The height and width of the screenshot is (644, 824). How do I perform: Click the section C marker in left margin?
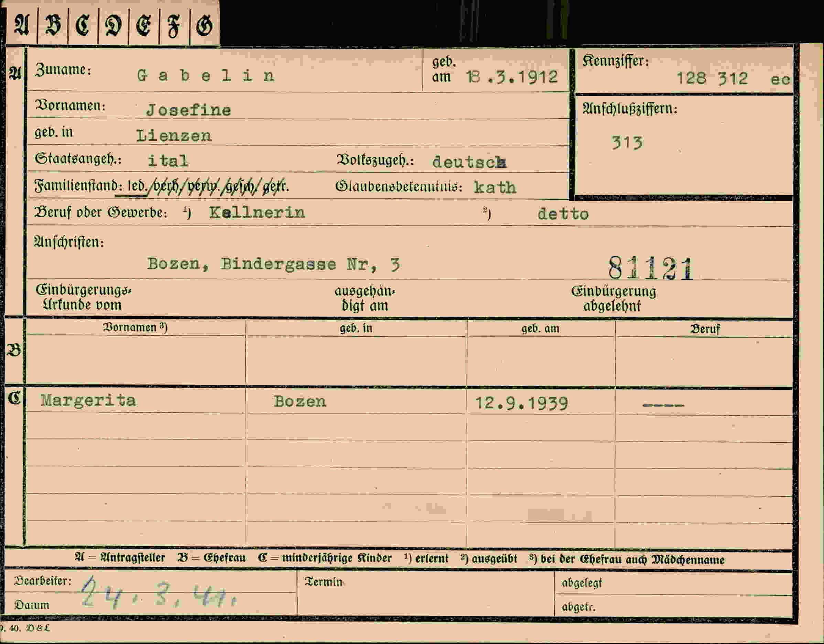tap(14, 398)
